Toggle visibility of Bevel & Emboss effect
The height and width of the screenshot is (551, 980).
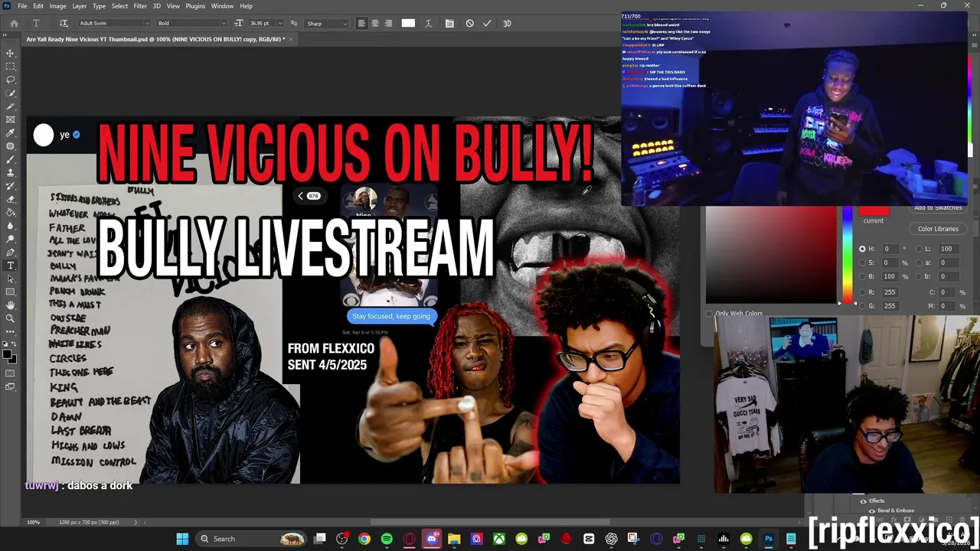coord(871,510)
